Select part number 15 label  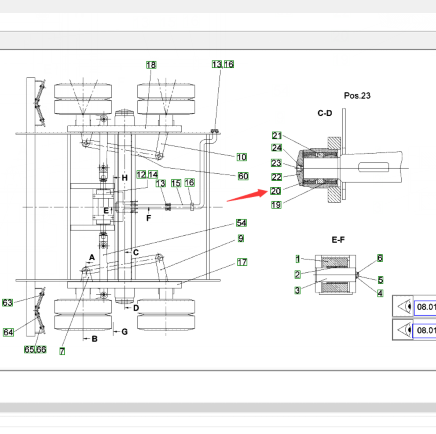tap(176, 183)
